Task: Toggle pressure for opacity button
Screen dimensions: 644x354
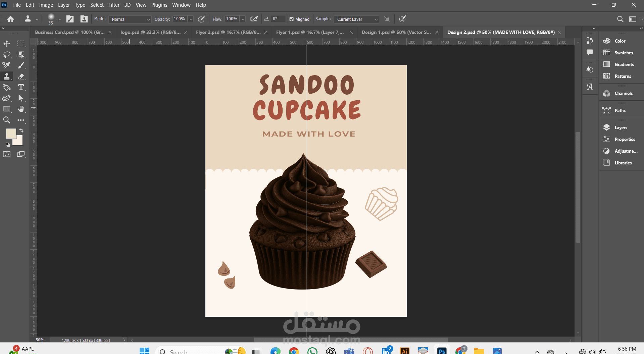Action: [202, 19]
